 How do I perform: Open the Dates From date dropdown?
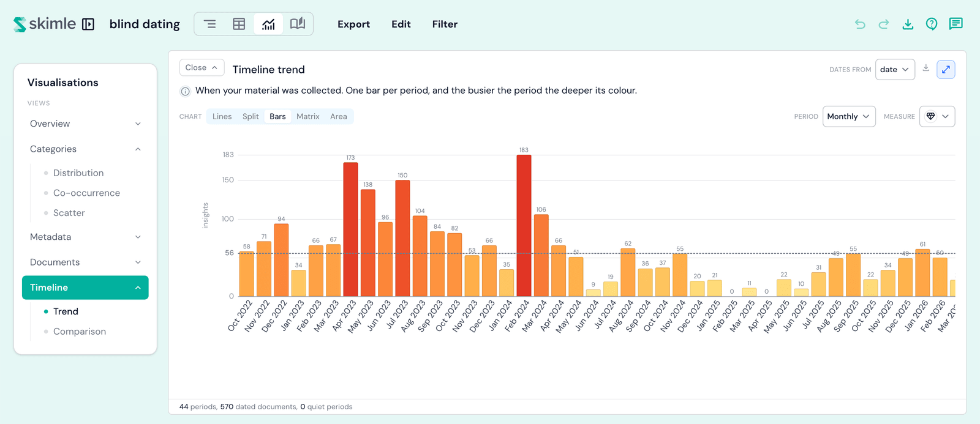click(x=895, y=69)
